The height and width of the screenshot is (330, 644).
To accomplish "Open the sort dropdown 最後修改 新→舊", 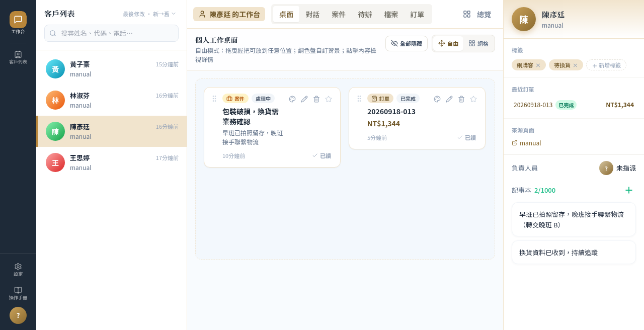I will pos(149,14).
